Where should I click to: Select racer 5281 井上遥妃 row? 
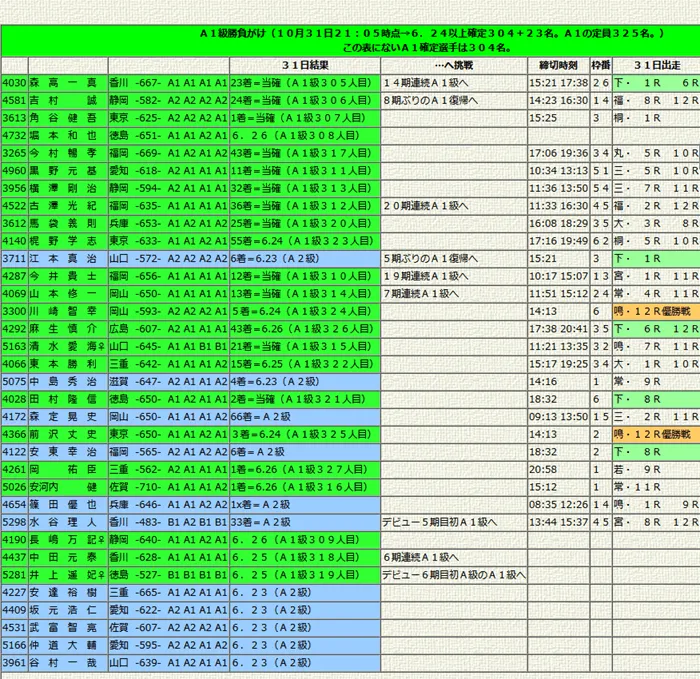pyautogui.click(x=14, y=574)
